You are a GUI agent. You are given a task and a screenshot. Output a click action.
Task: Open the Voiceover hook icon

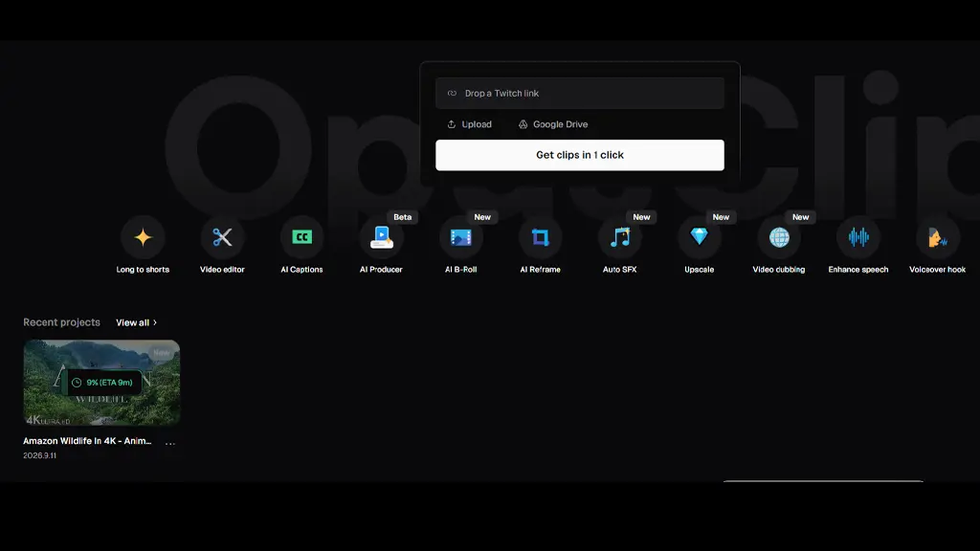pos(938,237)
